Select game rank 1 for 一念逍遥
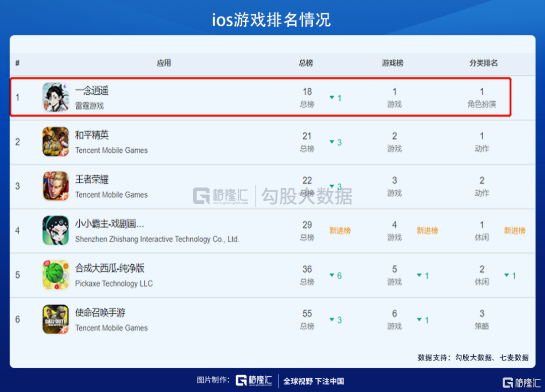Screen dimensions: 545x392 [x=395, y=92]
